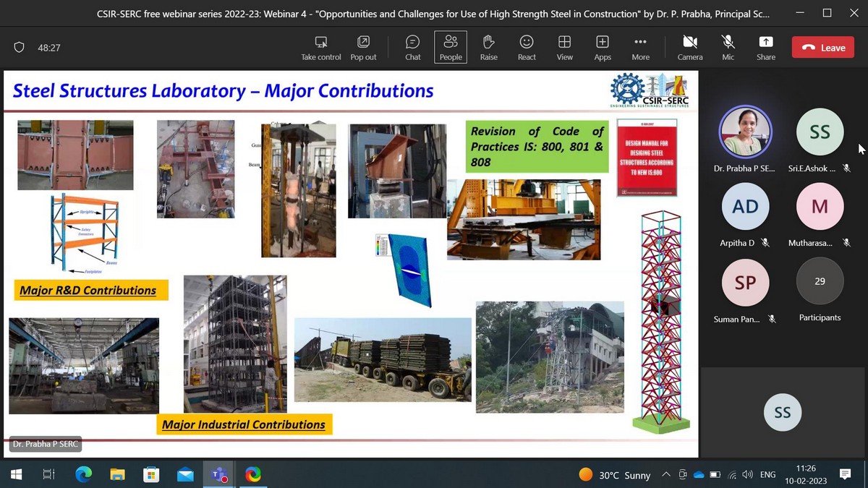Pop out the shared content
The image size is (868, 488).
click(363, 48)
